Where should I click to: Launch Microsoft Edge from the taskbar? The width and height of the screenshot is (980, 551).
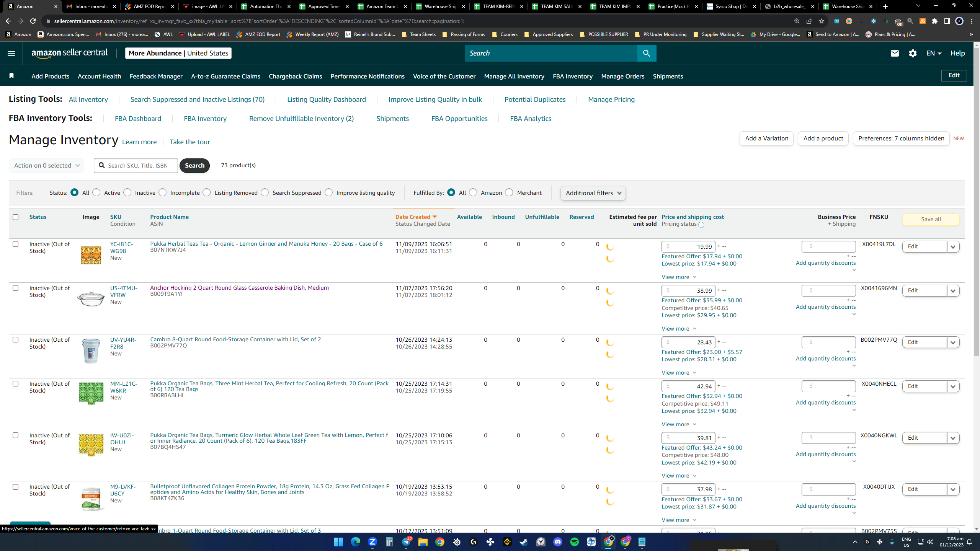(356, 542)
